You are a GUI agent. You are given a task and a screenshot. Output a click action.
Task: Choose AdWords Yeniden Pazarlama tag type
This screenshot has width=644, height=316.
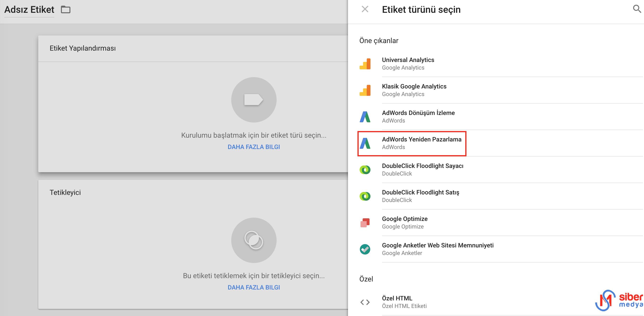point(501,143)
